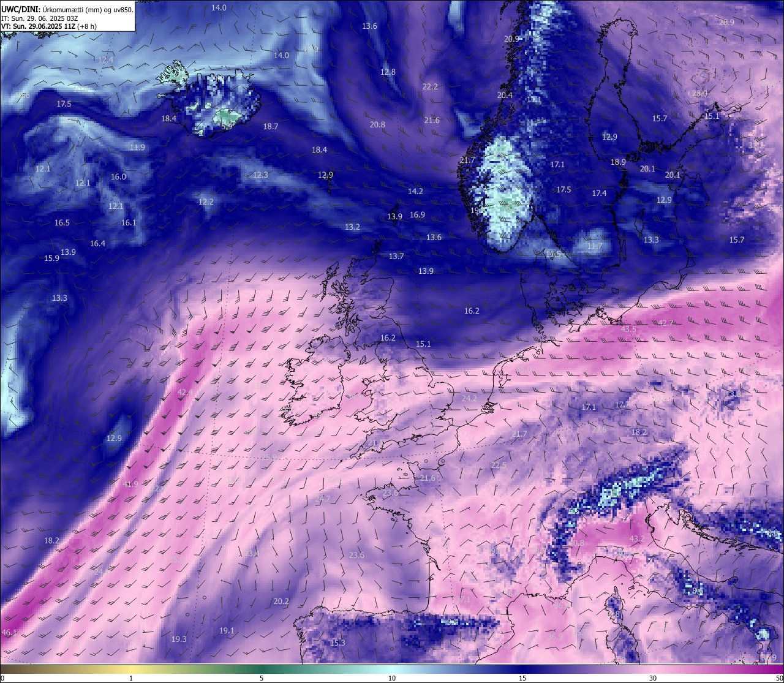
Task: Click the '30' label on the color scale
Action: [653, 678]
